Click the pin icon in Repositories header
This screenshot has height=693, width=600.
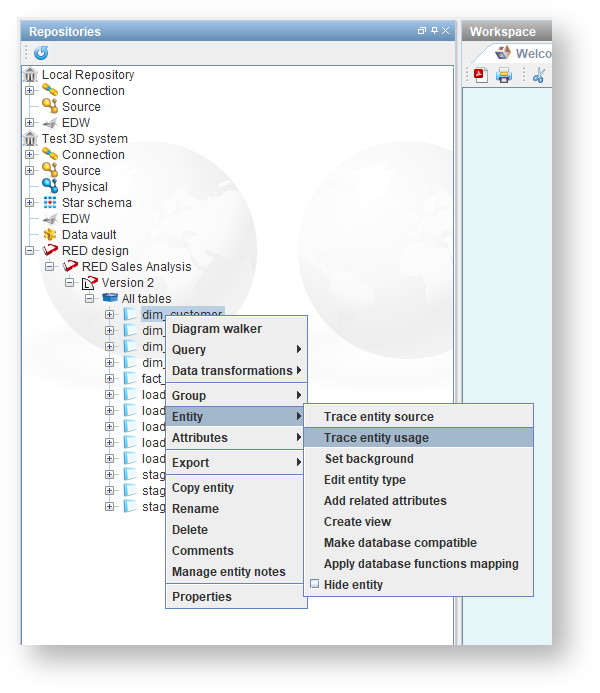pos(434,30)
